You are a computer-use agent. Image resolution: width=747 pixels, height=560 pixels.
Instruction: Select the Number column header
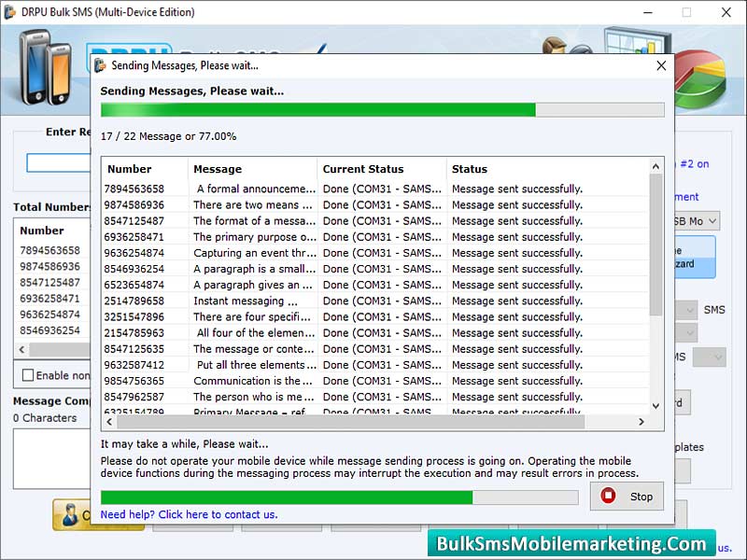tap(140, 169)
